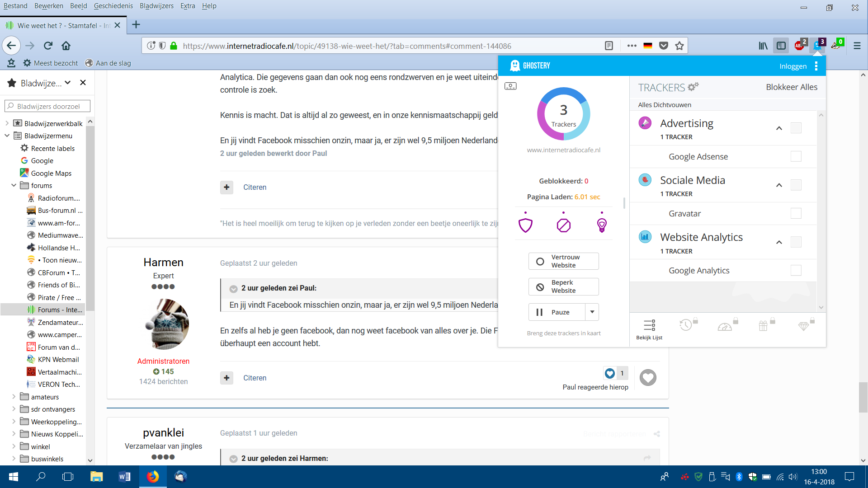Image resolution: width=868 pixels, height=488 pixels.
Task: Open the Pauze dropdown arrow
Action: click(x=592, y=312)
